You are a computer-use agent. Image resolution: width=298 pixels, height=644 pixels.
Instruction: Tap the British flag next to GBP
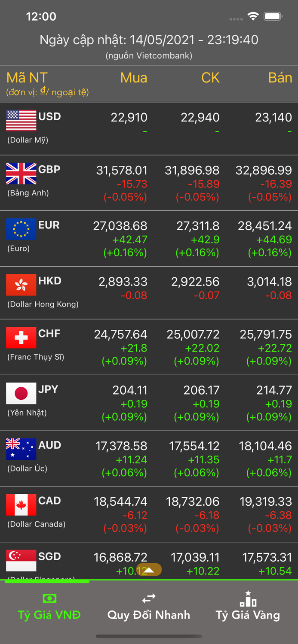coord(21,173)
